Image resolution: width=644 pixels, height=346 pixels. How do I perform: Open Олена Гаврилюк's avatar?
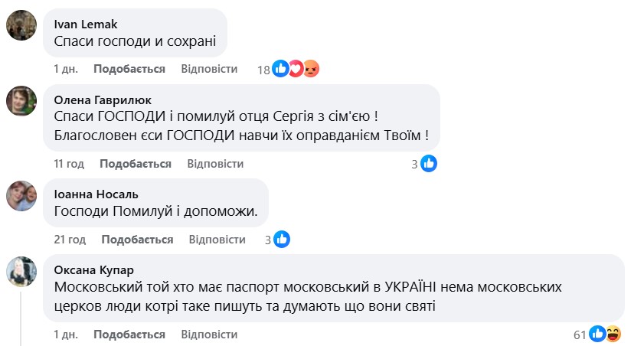[21, 100]
